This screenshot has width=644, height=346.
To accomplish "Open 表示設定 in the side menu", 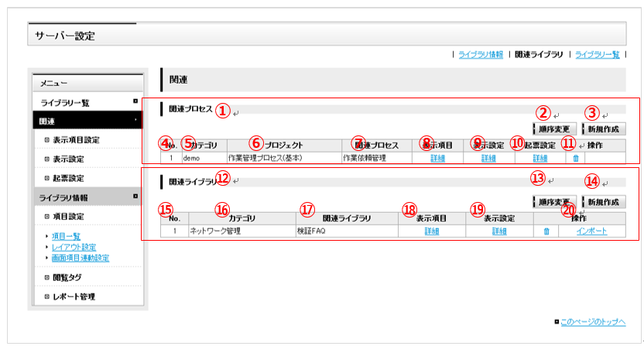I will point(68,159).
